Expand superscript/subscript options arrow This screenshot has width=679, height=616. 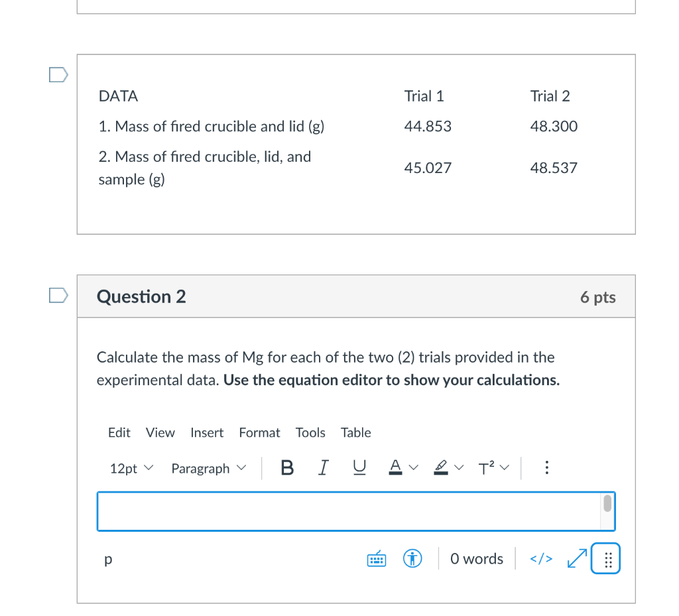pos(505,467)
